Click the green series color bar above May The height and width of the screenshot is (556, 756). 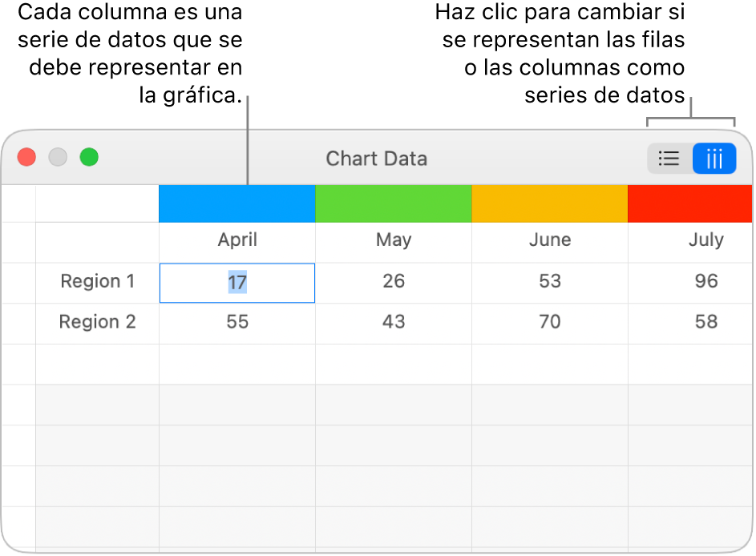(x=393, y=203)
